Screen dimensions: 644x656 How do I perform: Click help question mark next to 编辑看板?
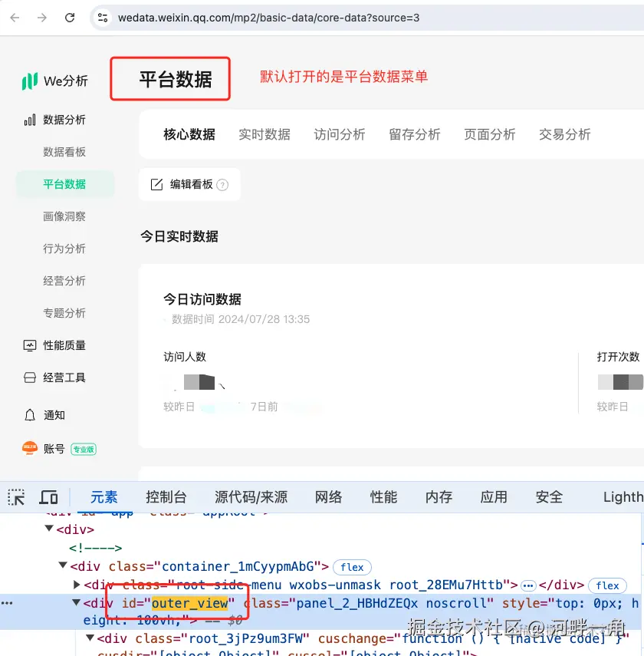[222, 185]
